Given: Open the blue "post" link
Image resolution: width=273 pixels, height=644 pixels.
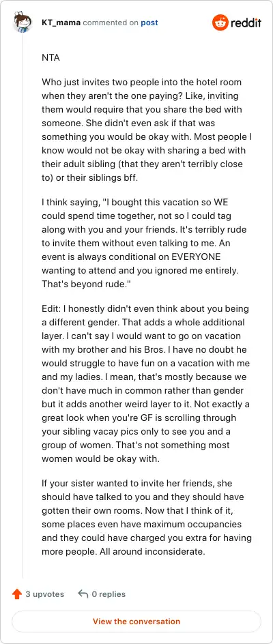Looking at the screenshot, I should 149,23.
